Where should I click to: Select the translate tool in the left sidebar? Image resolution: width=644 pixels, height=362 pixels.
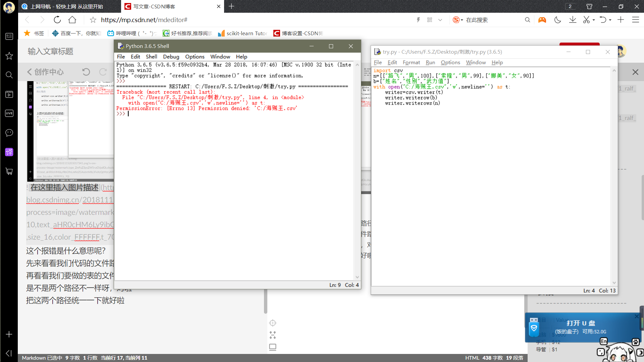(9, 152)
